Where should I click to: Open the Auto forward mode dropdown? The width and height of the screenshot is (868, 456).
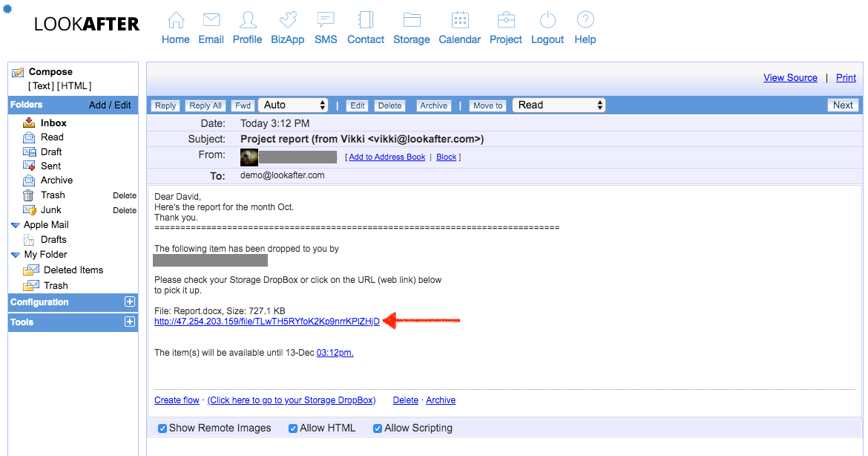[x=293, y=105]
